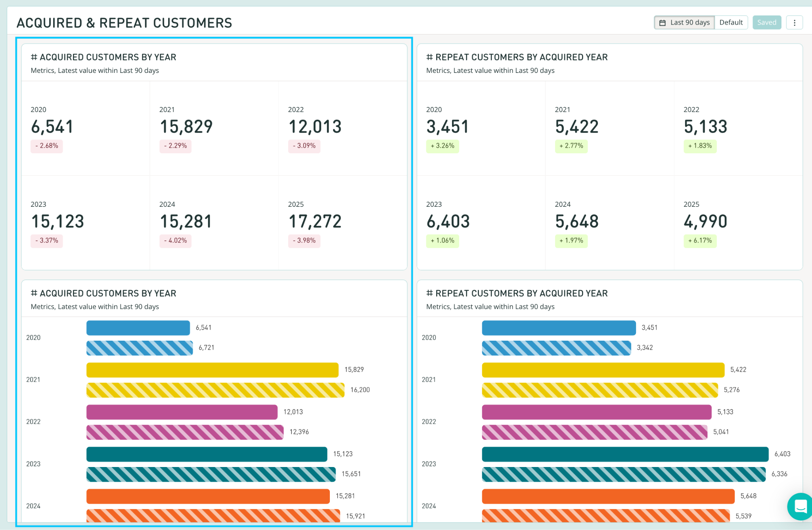Open the chat support bubble
The image size is (812, 530).
click(x=801, y=506)
